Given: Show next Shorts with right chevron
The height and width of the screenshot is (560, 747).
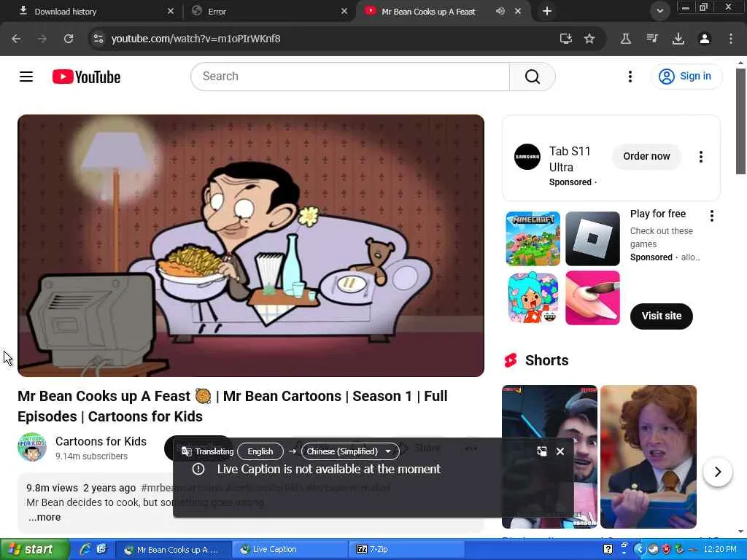Looking at the screenshot, I should click(718, 472).
